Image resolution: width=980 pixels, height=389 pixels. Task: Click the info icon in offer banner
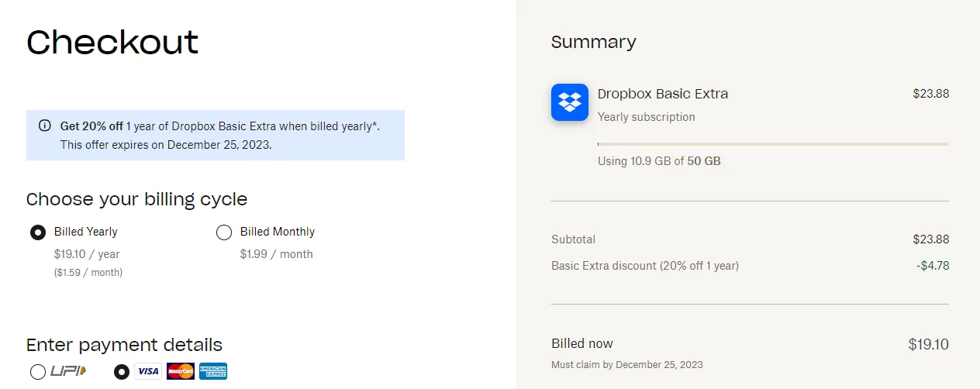click(45, 125)
